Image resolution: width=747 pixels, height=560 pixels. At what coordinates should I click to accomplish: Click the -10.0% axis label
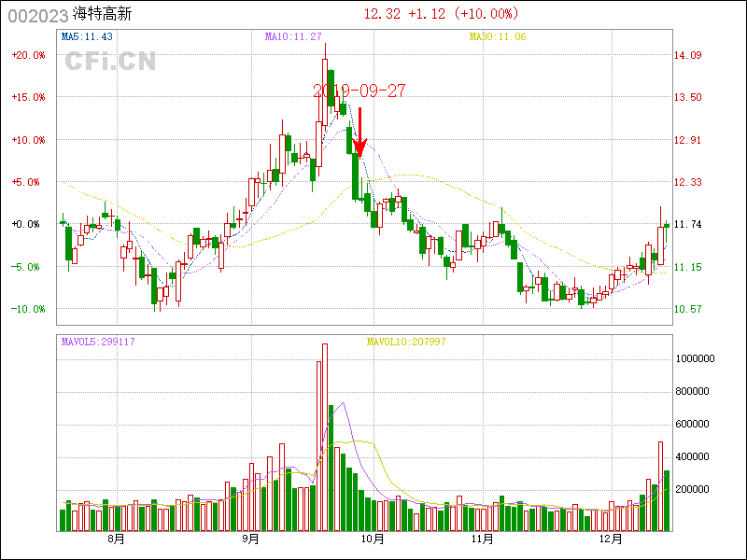[28, 309]
